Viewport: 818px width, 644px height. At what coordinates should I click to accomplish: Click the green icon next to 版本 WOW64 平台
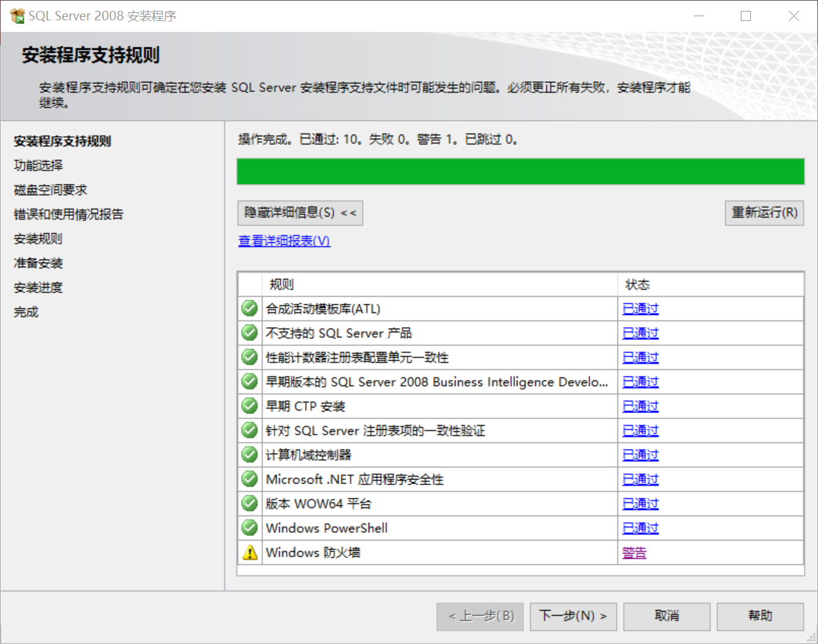pyautogui.click(x=249, y=503)
